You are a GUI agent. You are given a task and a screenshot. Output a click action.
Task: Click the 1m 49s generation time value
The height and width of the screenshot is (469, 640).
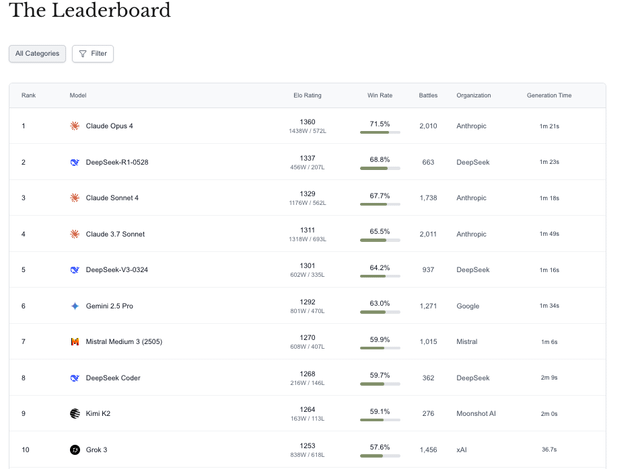pos(549,234)
